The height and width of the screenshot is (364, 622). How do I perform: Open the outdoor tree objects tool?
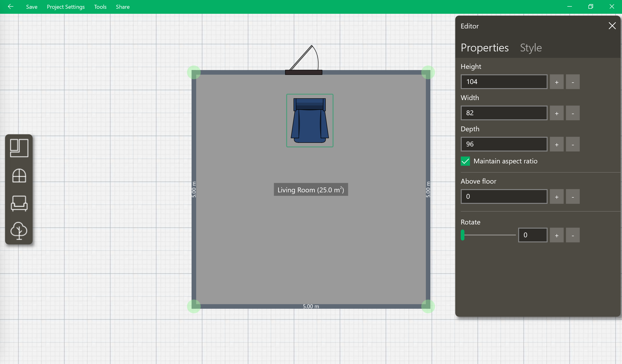tap(19, 231)
